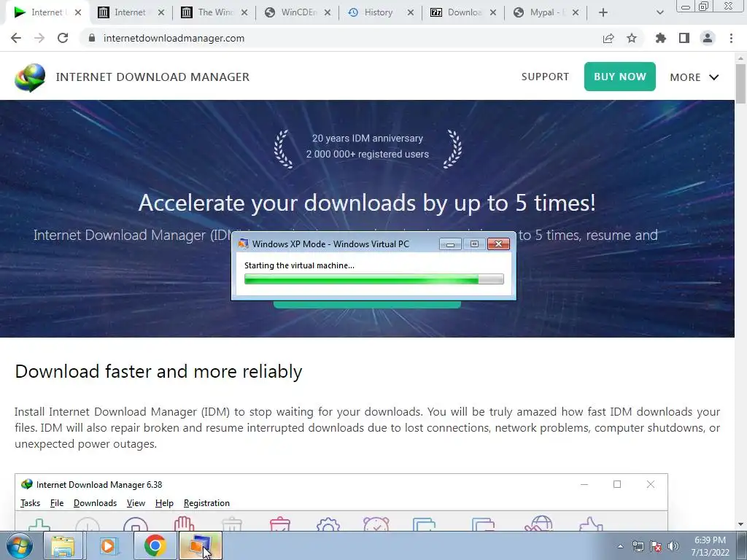Click the BUY NOW button

click(620, 77)
